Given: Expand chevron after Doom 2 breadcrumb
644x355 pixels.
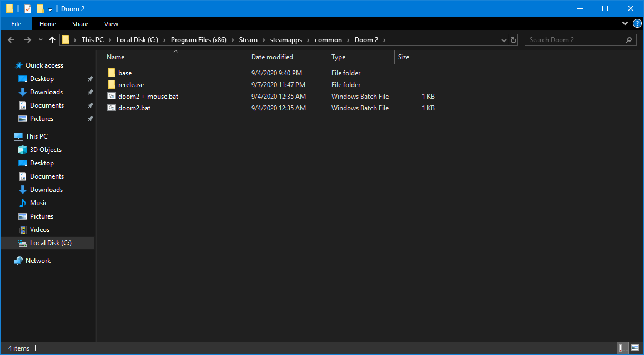Looking at the screenshot, I should 384,40.
